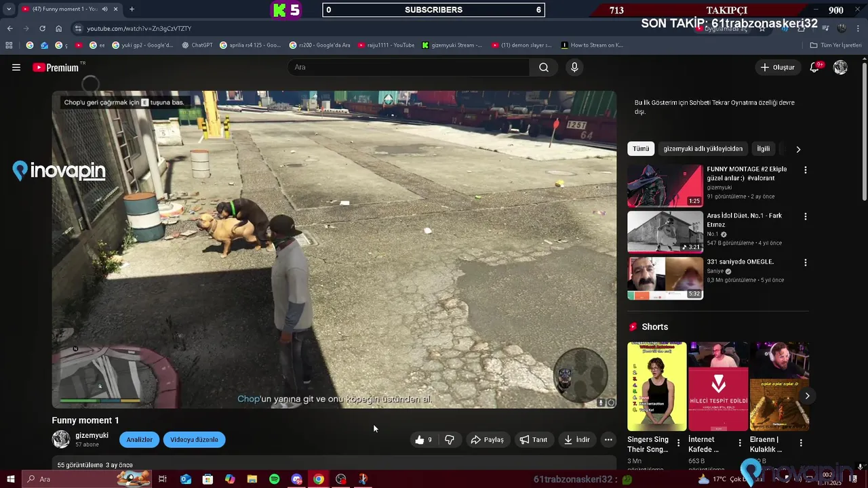Open ChatGPT bookmark
Screen dimensions: 868x488
197,45
